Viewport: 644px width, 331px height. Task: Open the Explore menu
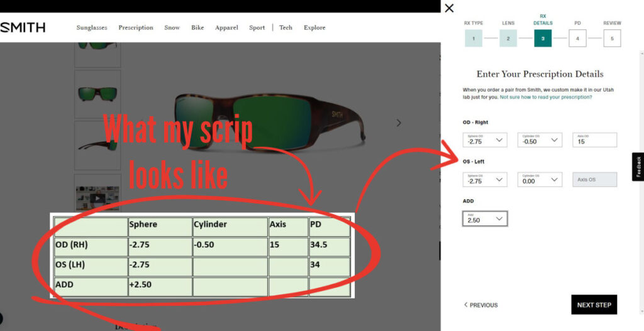coord(314,28)
